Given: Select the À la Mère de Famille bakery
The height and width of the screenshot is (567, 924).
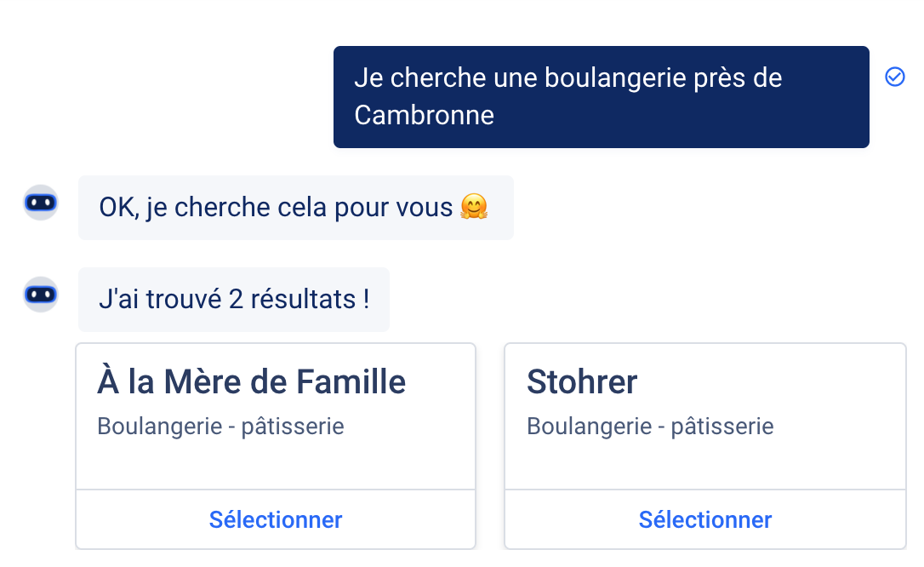Looking at the screenshot, I should pyautogui.click(x=276, y=519).
